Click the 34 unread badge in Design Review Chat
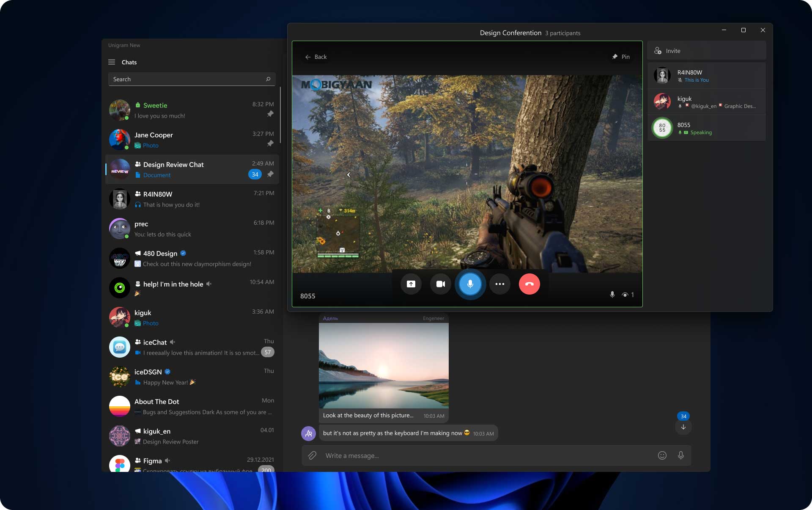This screenshot has width=812, height=510. point(255,174)
